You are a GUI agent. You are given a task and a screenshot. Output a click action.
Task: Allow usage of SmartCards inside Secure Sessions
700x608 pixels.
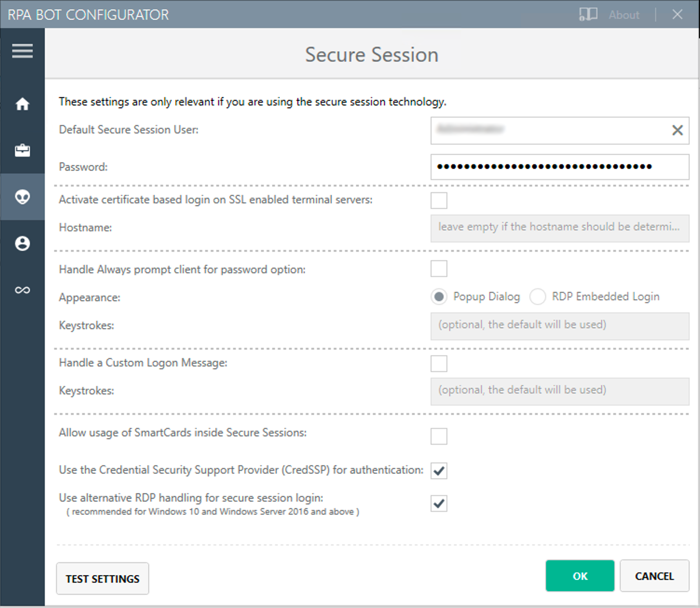439,436
